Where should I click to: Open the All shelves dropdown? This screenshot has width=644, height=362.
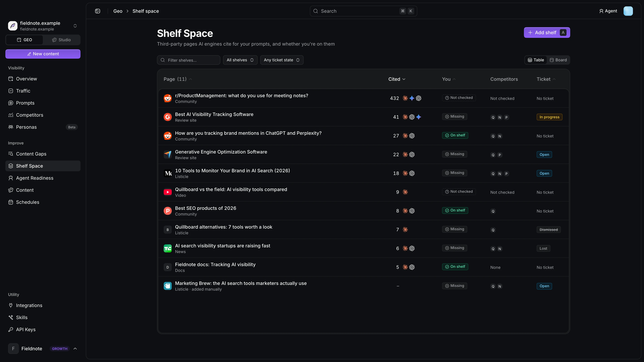tap(240, 60)
